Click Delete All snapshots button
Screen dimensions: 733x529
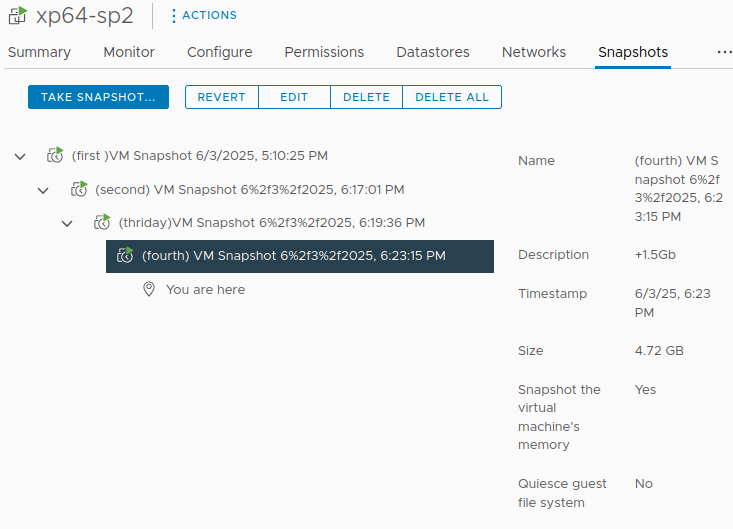tap(452, 97)
